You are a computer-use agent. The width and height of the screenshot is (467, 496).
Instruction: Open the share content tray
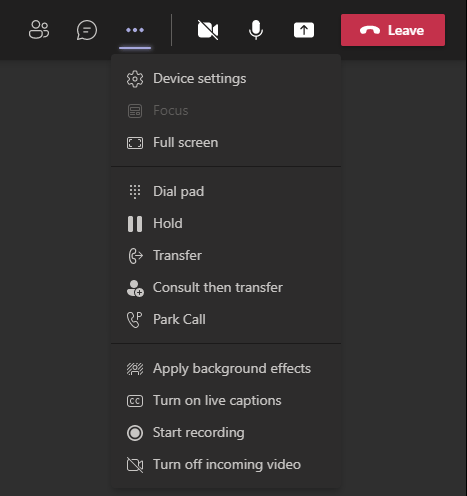click(x=304, y=30)
